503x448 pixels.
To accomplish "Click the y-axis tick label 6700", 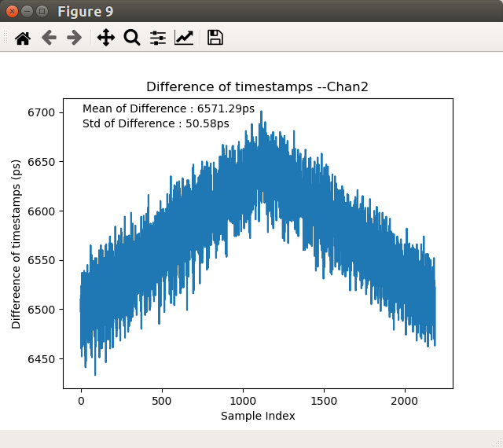I will [42, 112].
